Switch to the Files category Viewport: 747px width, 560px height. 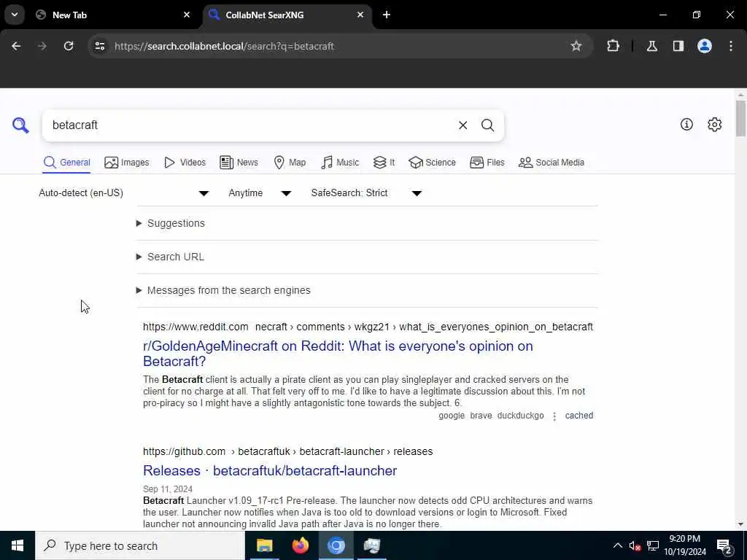487,163
